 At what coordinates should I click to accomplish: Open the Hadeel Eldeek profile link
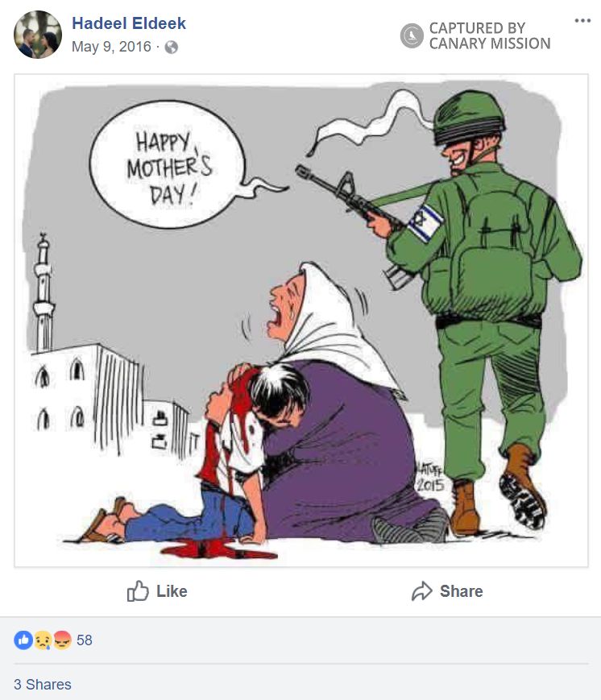point(129,23)
